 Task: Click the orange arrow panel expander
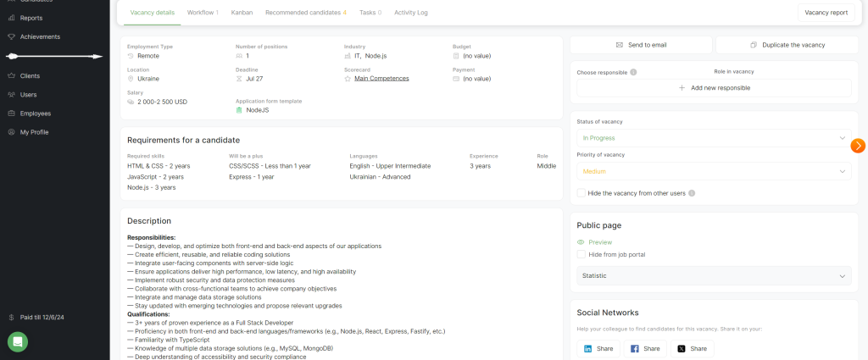coord(858,146)
